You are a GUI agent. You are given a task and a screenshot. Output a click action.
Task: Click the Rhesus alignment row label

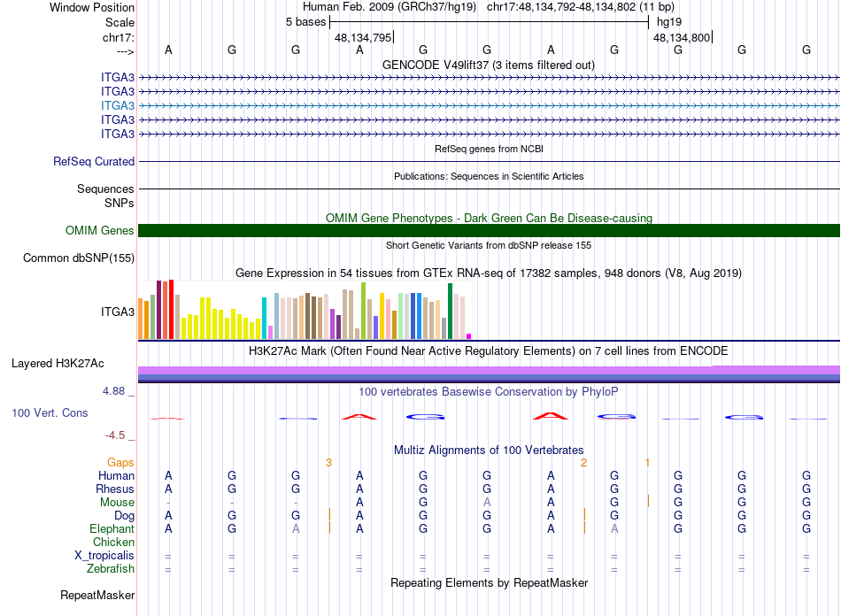115,489
